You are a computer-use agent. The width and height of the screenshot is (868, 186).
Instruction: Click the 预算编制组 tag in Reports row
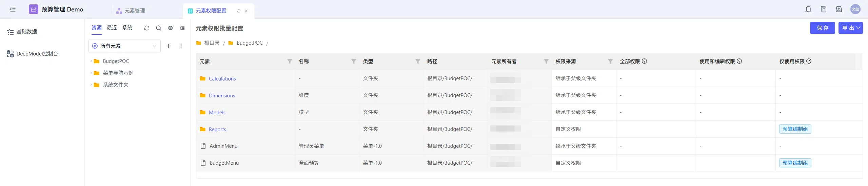pyautogui.click(x=795, y=129)
